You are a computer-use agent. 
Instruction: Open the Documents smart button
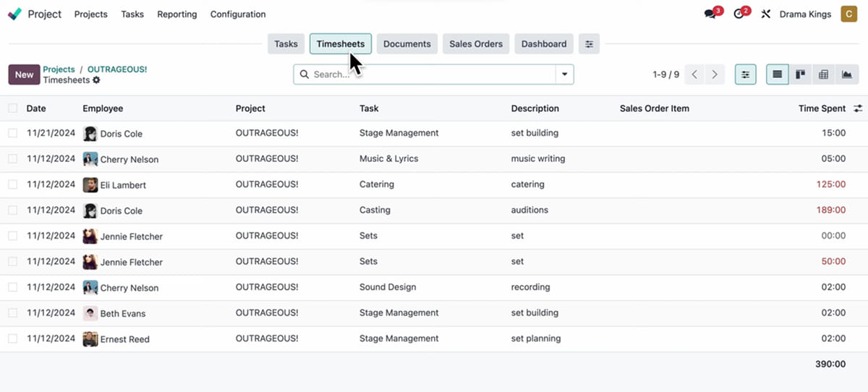tap(407, 44)
